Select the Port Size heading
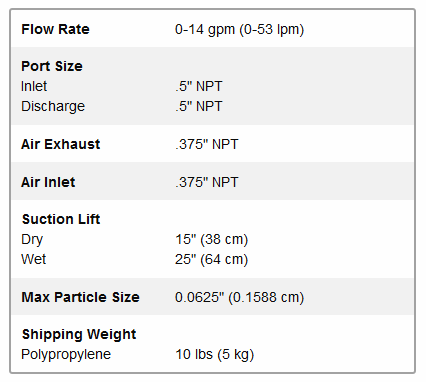426x382 pixels. 52,66
